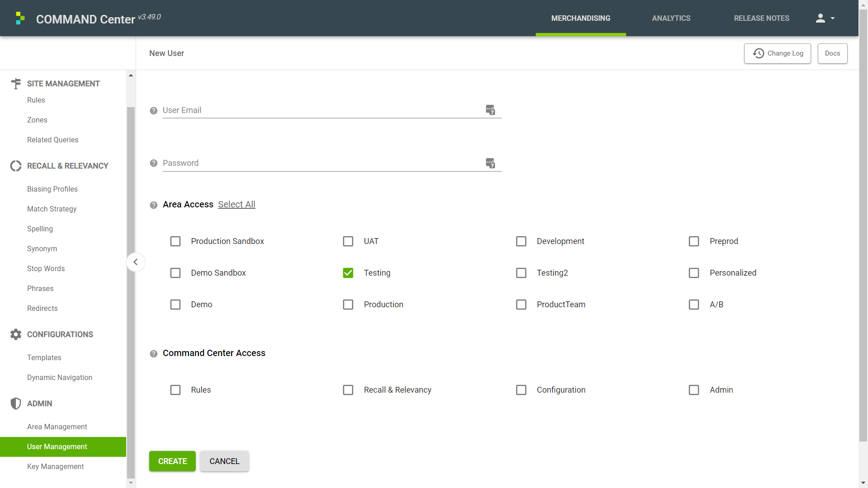Open the Release Notes tab

[761, 18]
